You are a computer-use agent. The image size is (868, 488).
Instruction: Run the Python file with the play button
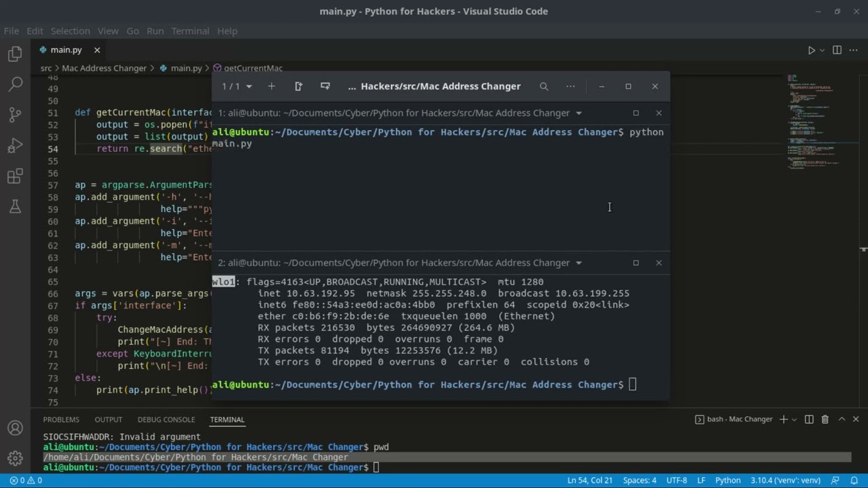(811, 50)
